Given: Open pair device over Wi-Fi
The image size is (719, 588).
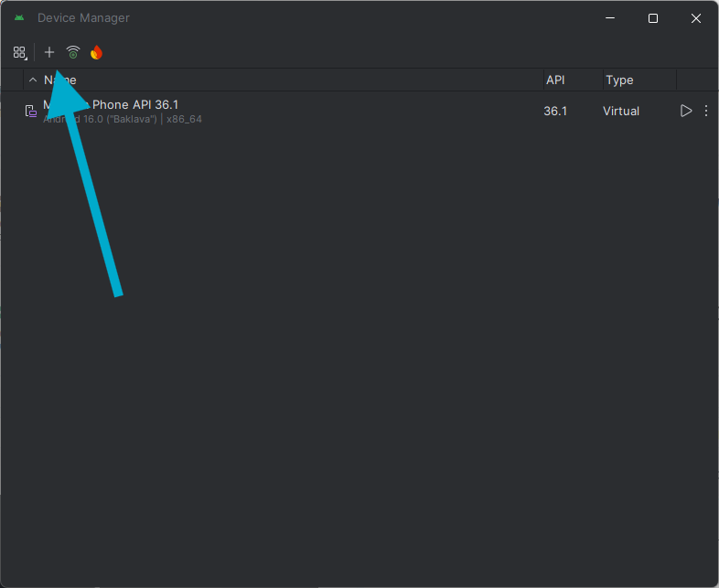Looking at the screenshot, I should pos(73,53).
